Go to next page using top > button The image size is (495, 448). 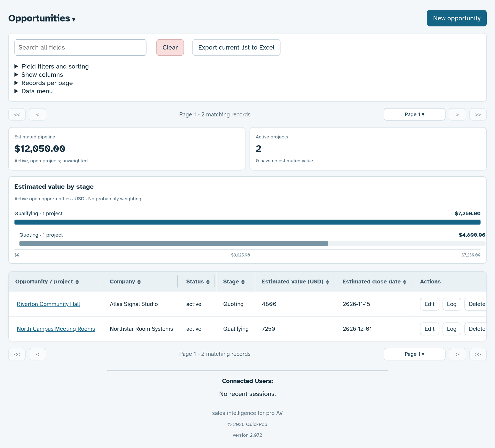[457, 114]
